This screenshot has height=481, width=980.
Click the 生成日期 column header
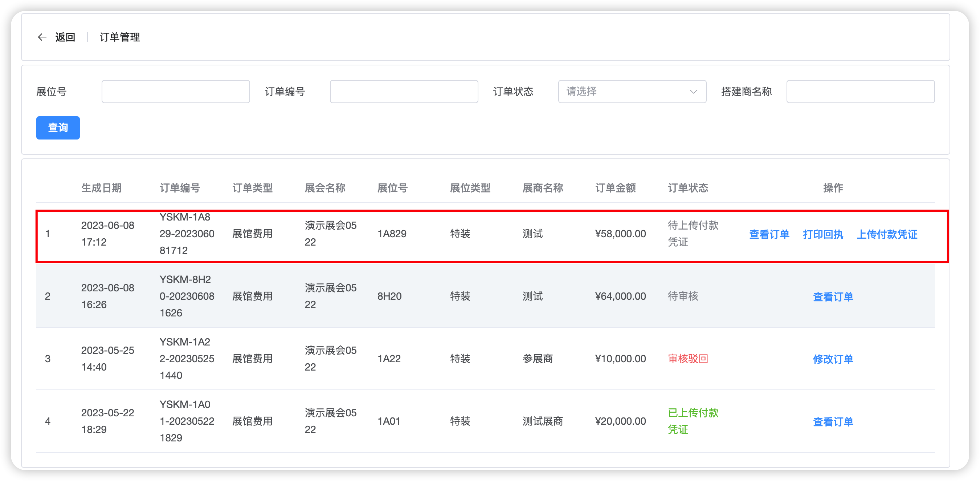[x=101, y=188]
